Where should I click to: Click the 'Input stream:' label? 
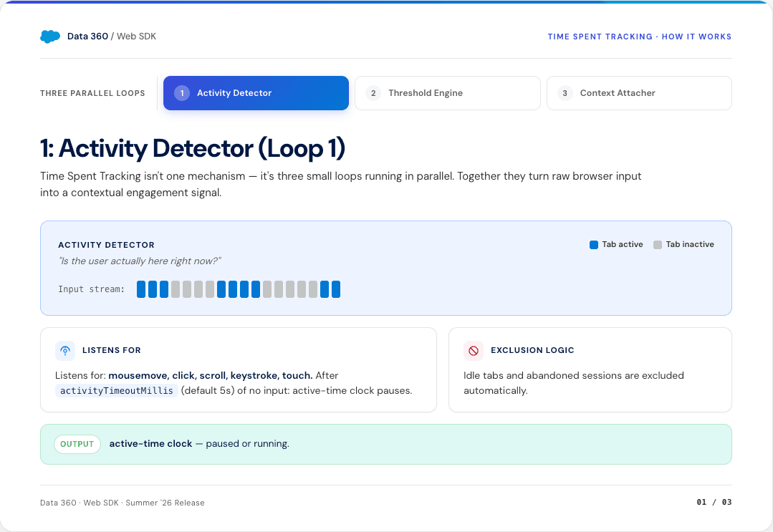91,289
